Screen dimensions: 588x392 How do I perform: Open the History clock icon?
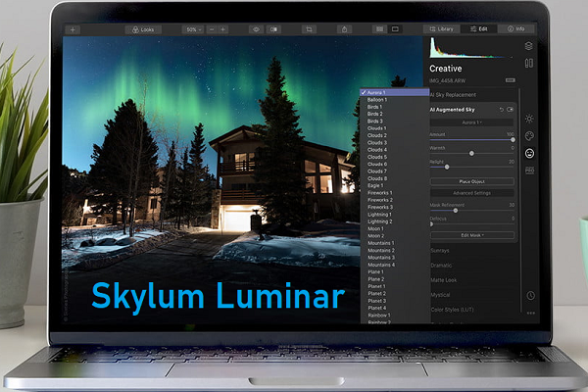click(x=530, y=296)
